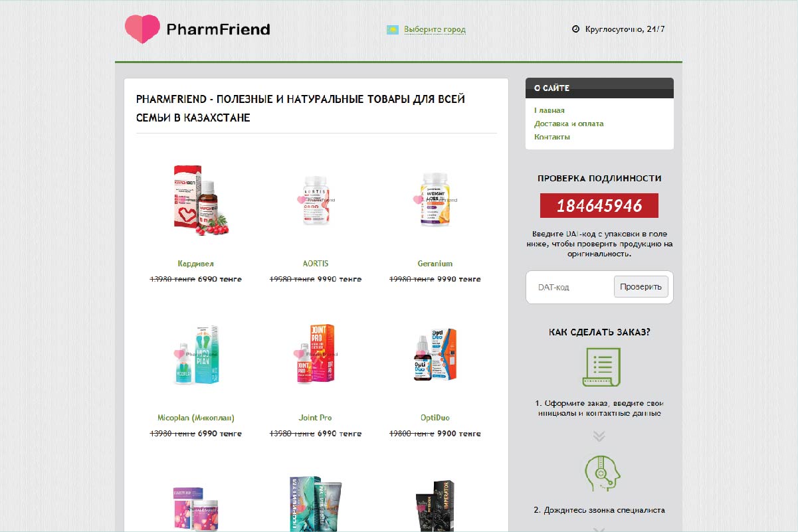Open the Micoplan (Микоплан) product link
This screenshot has width=798, height=532.
[x=196, y=418]
